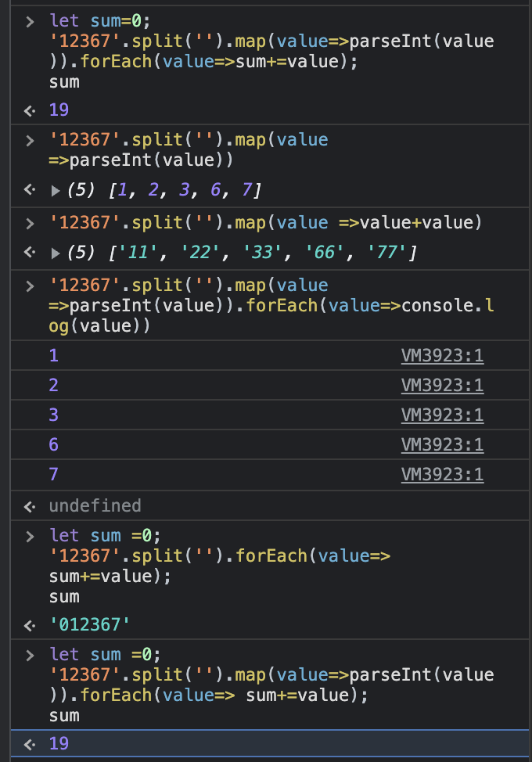
Task: Click the 'undefined' return value
Action: 95,506
